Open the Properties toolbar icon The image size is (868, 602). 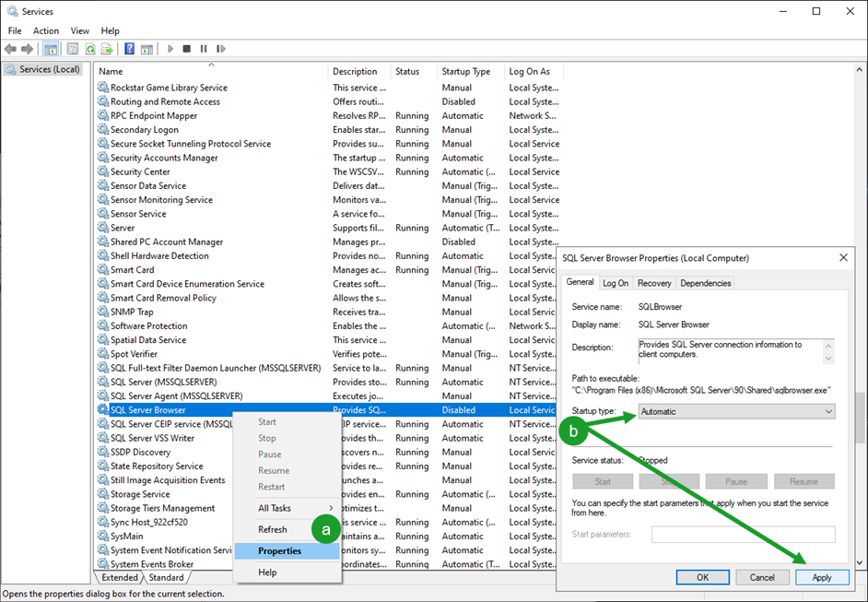pyautogui.click(x=73, y=49)
